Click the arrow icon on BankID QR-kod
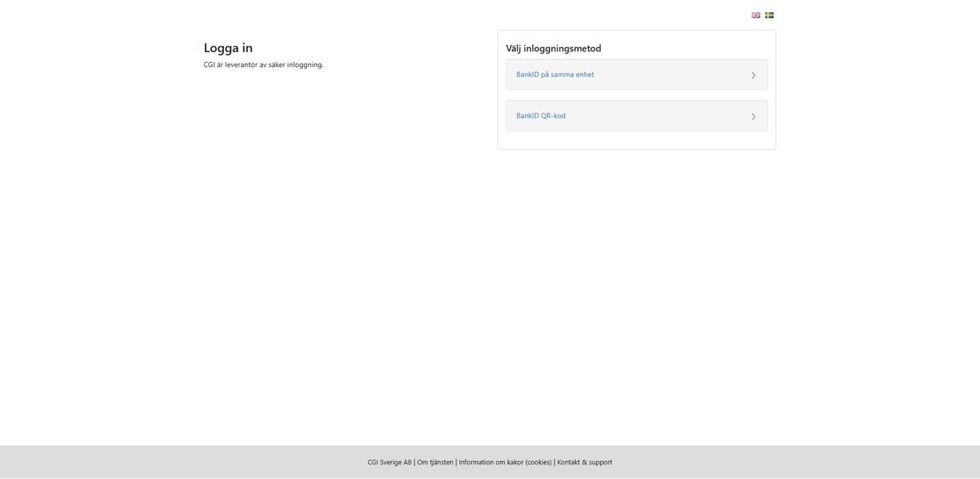Screen dimensions: 980x479 [753, 117]
